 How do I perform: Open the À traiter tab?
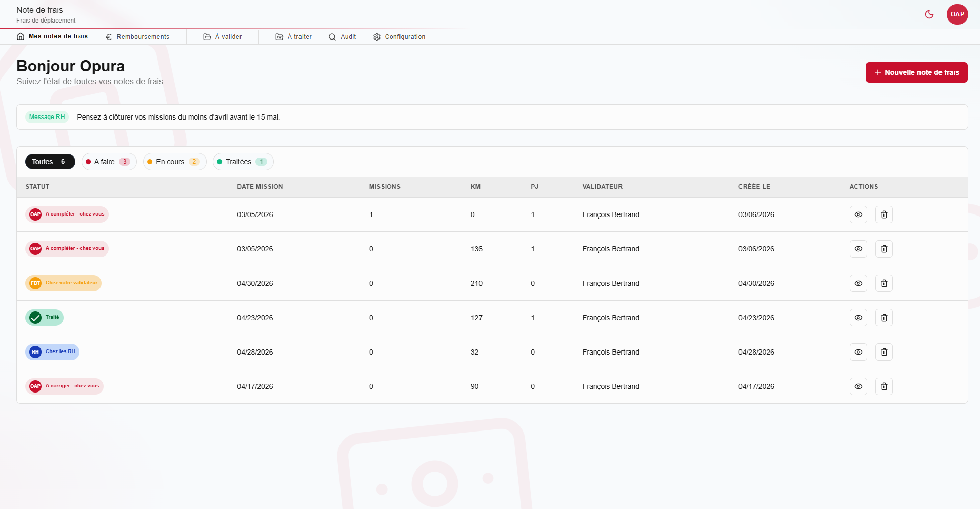tap(294, 37)
